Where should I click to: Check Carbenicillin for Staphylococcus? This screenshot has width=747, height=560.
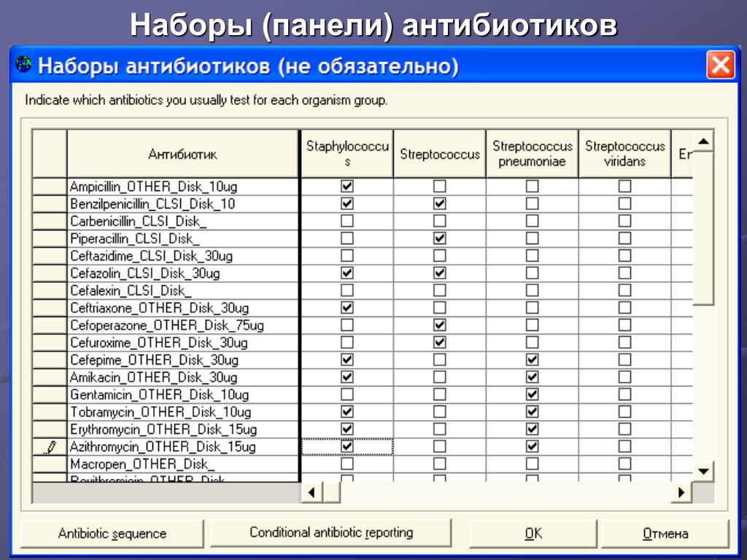click(347, 221)
